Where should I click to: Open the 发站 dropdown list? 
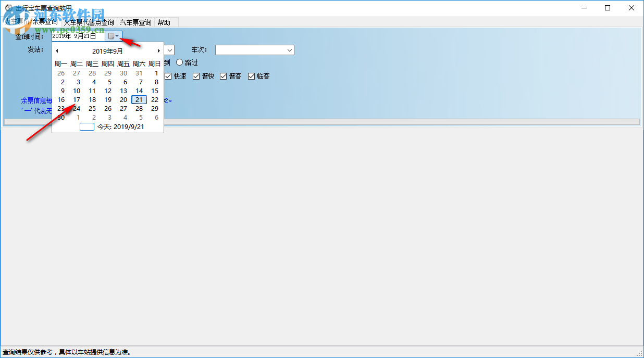coord(169,50)
